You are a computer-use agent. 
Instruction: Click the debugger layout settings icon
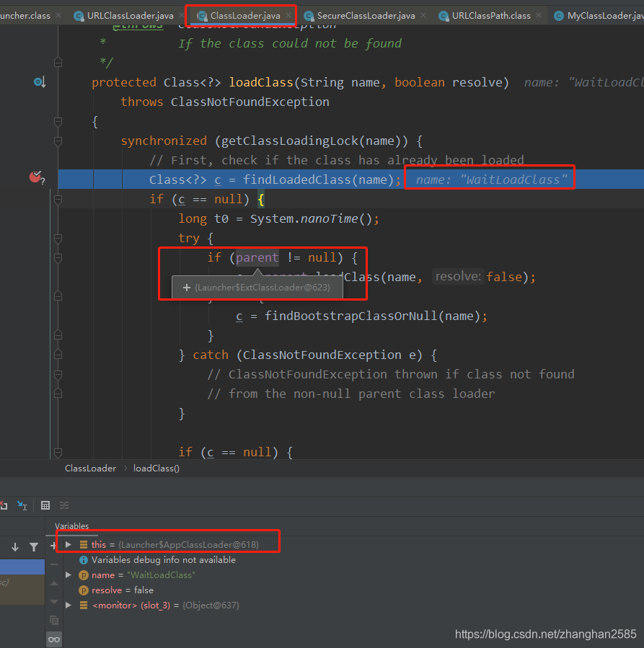[63, 505]
